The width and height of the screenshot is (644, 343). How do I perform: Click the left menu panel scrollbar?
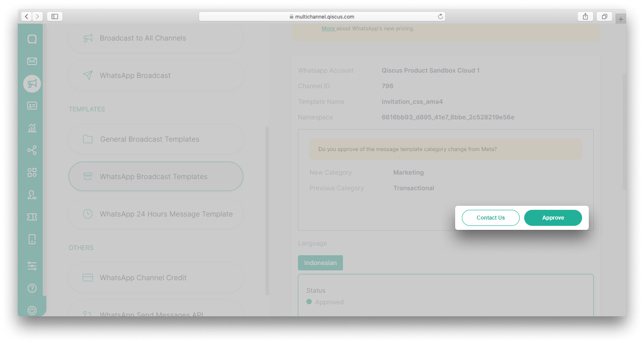[x=267, y=210]
